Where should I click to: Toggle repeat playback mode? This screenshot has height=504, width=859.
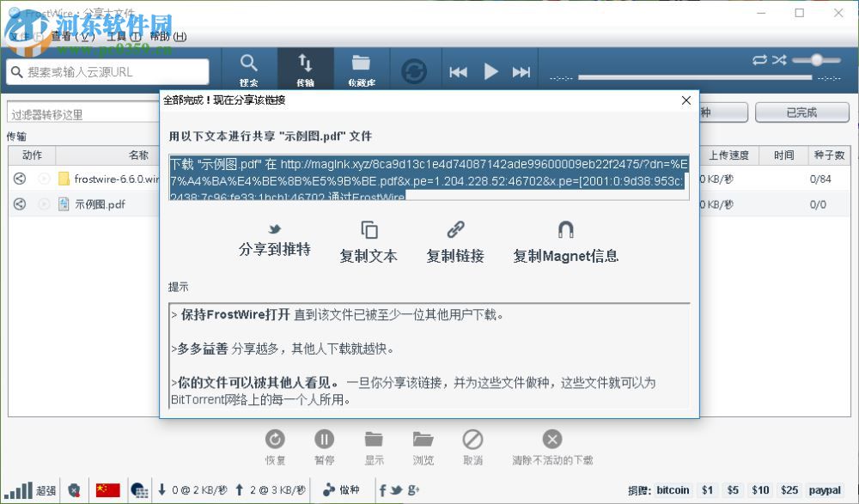coord(760,60)
